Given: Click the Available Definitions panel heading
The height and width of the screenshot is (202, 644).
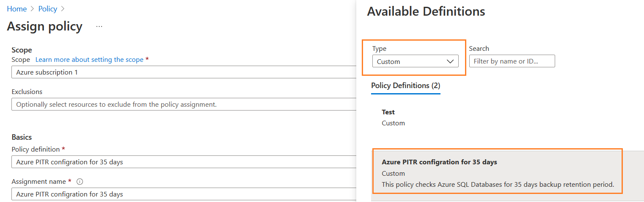Looking at the screenshot, I should coord(426,11).
